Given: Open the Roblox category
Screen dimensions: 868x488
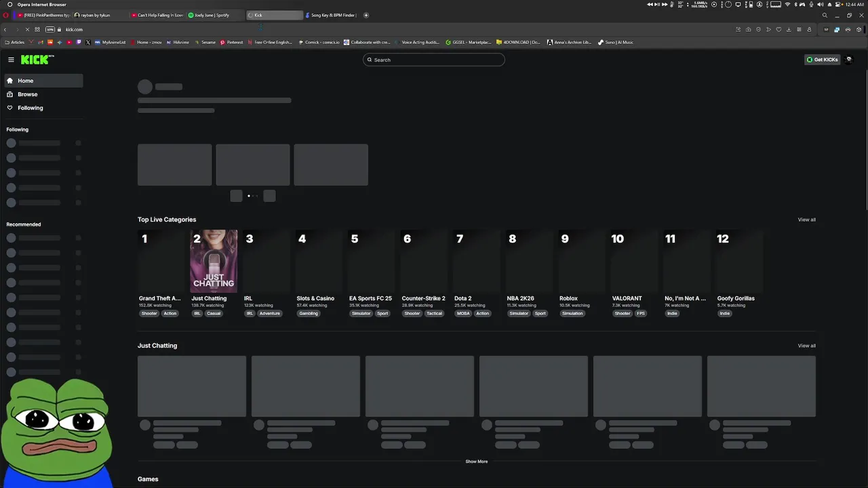Looking at the screenshot, I should (x=568, y=298).
